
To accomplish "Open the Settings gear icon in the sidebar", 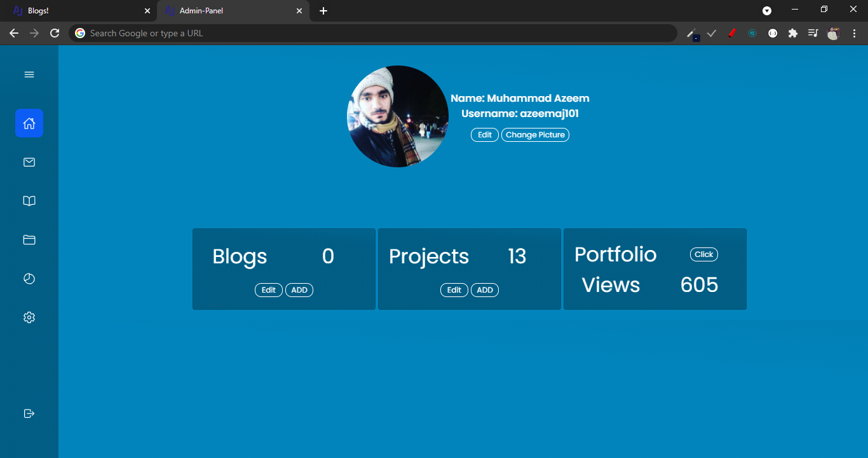I will click(29, 317).
